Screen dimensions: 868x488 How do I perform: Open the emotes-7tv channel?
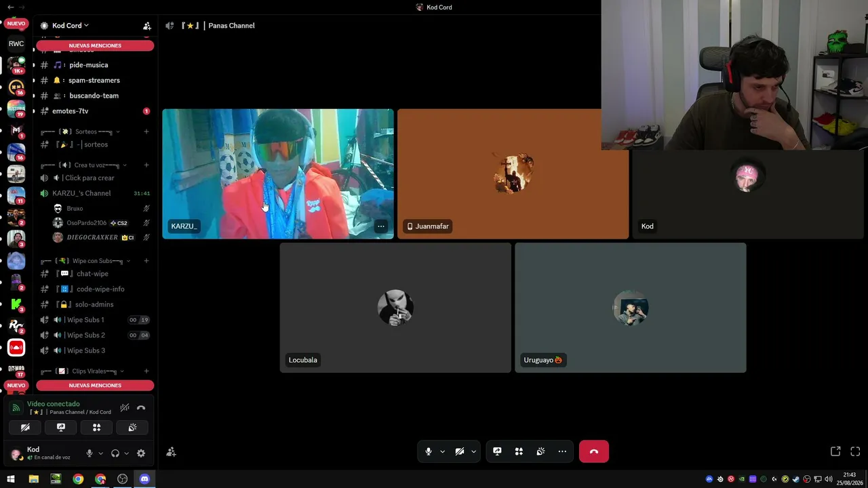coord(95,111)
